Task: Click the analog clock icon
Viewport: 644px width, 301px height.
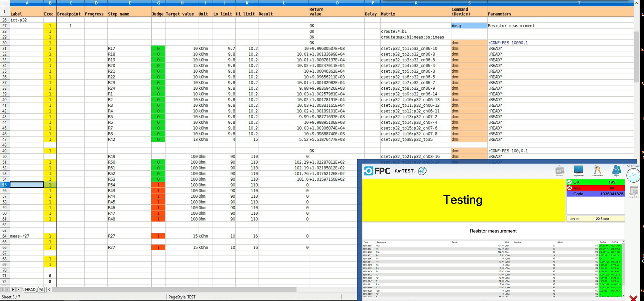Action: pos(633,175)
